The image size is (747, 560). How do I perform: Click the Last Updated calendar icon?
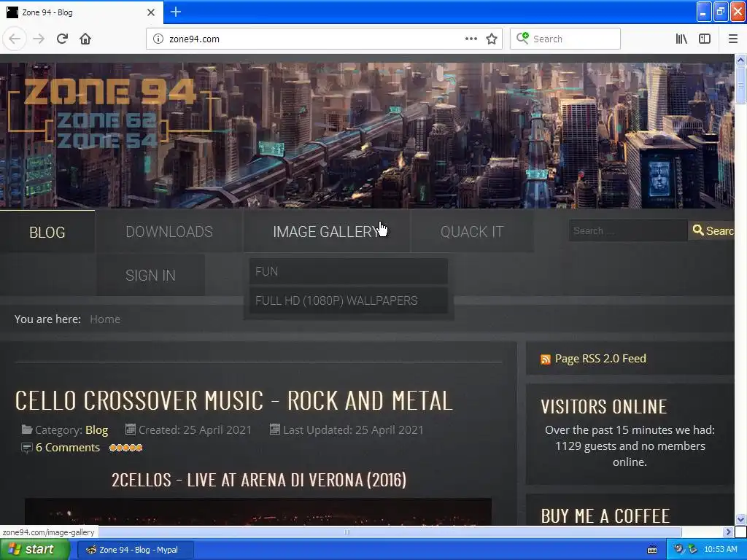click(275, 429)
